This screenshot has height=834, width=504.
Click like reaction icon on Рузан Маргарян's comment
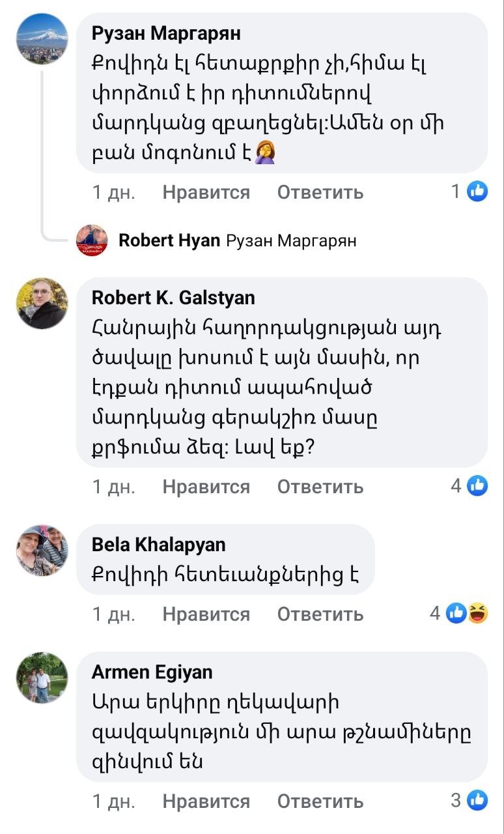478,192
